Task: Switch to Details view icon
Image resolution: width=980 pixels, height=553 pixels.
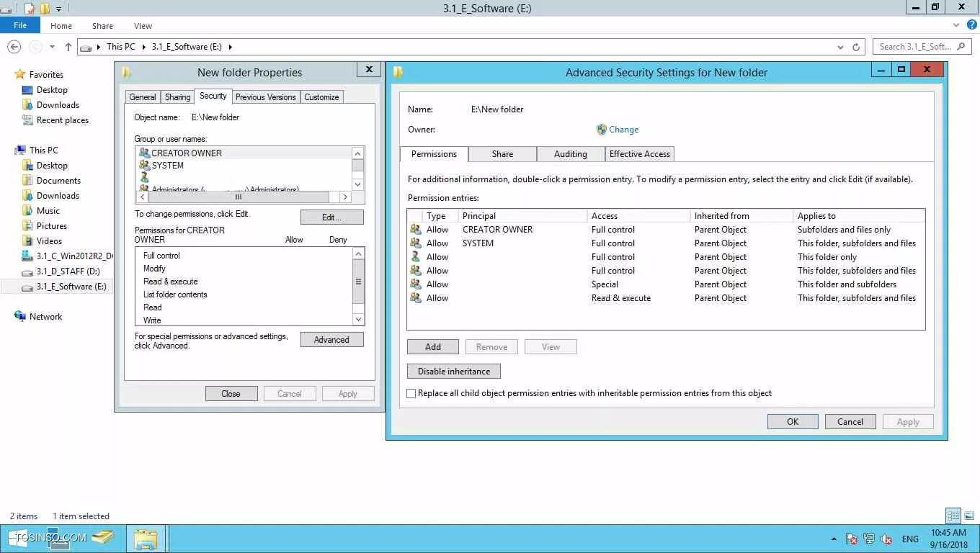Action: [953, 516]
